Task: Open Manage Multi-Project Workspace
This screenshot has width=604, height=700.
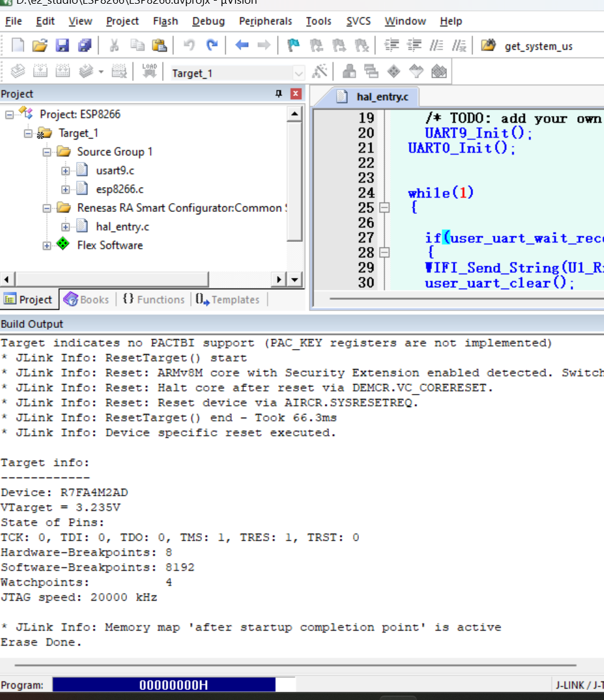Action: 372,72
